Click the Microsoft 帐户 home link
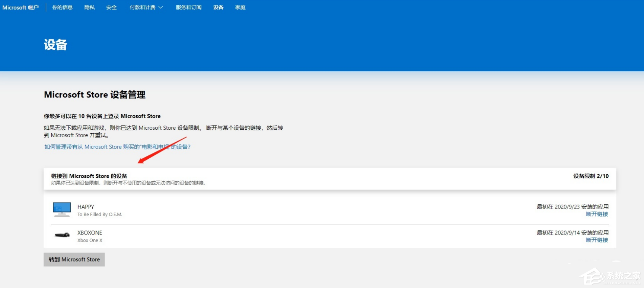Image resolution: width=644 pixels, height=288 pixels. pos(20,7)
